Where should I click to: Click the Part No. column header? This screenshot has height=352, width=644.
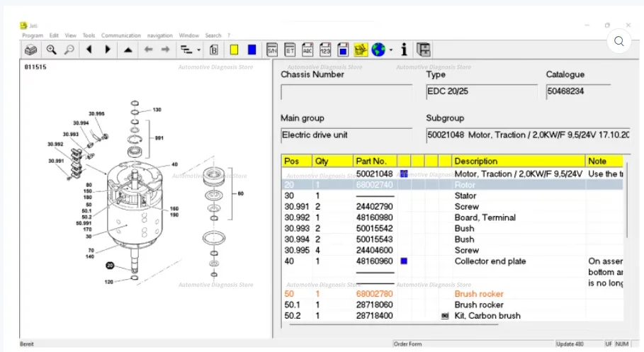pos(375,161)
